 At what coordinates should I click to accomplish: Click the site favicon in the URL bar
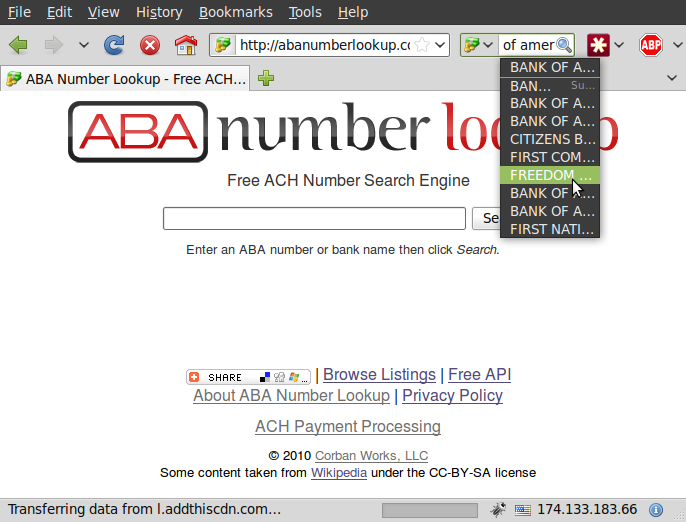click(223, 45)
